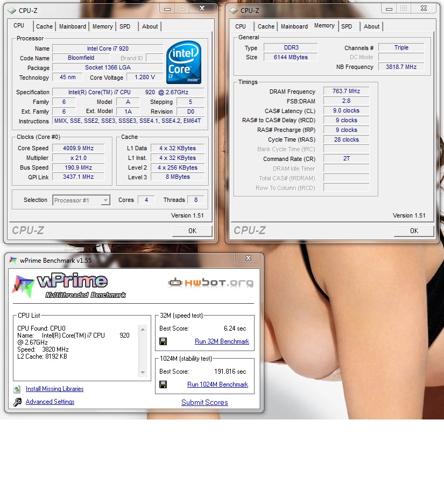Open the Advanced Settings link
Image resolution: width=444 pixels, height=504 pixels.
point(50,402)
